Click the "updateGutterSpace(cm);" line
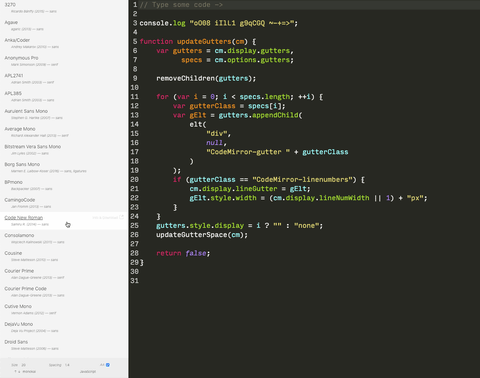The width and height of the screenshot is (480, 378). coord(202,235)
